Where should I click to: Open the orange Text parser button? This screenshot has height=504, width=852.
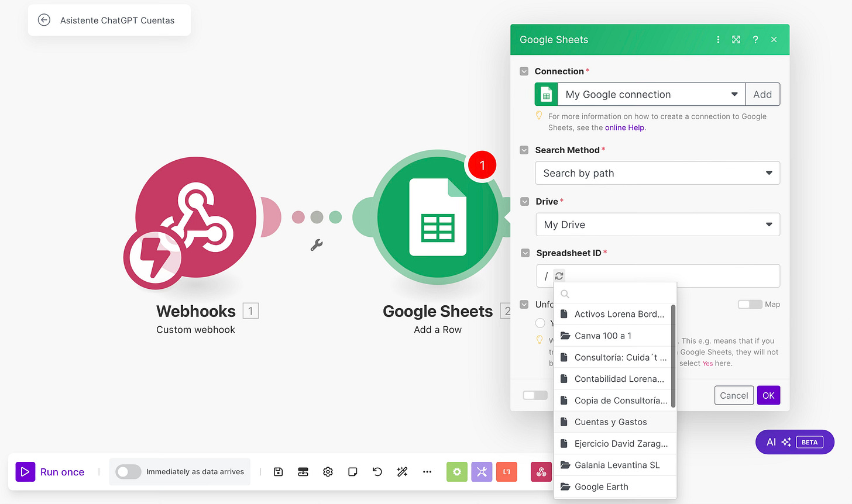pyautogui.click(x=507, y=472)
